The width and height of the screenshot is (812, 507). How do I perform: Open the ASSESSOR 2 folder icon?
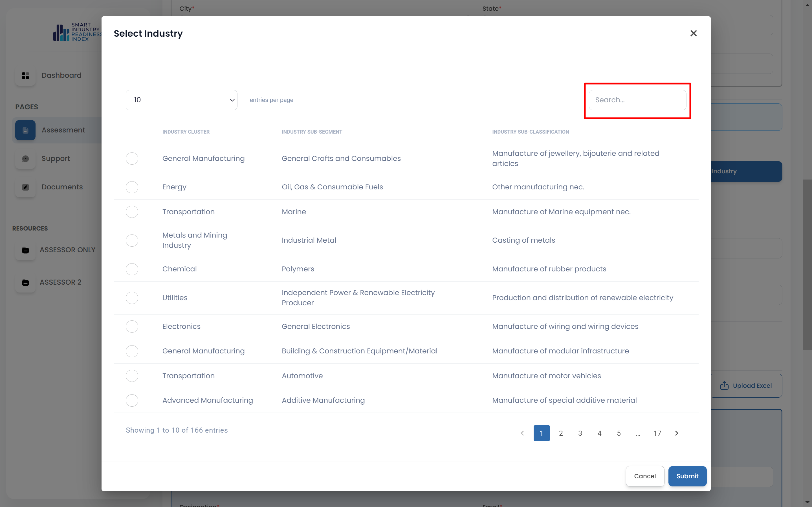pos(25,283)
